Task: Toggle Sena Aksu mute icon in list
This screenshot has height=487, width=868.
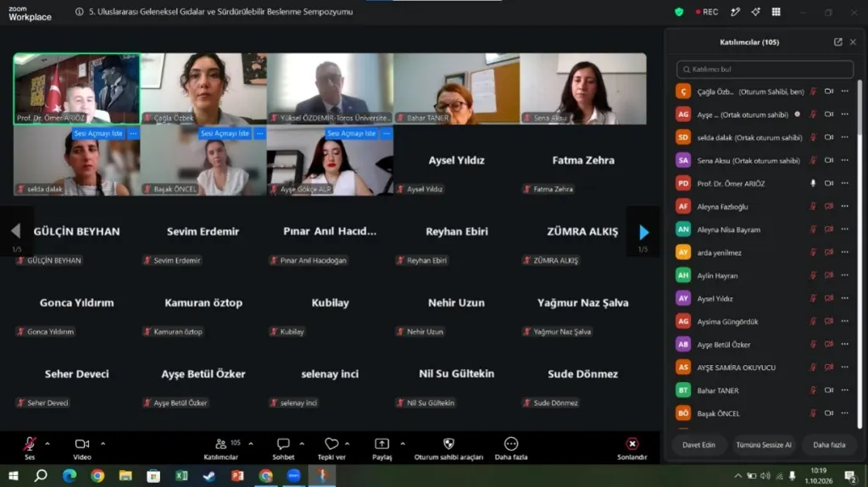Action: [813, 160]
